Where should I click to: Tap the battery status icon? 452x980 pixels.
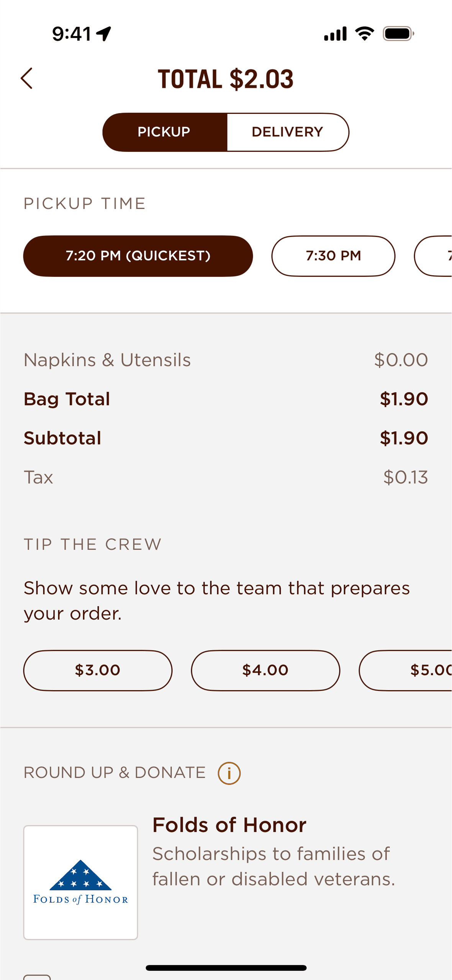[398, 34]
